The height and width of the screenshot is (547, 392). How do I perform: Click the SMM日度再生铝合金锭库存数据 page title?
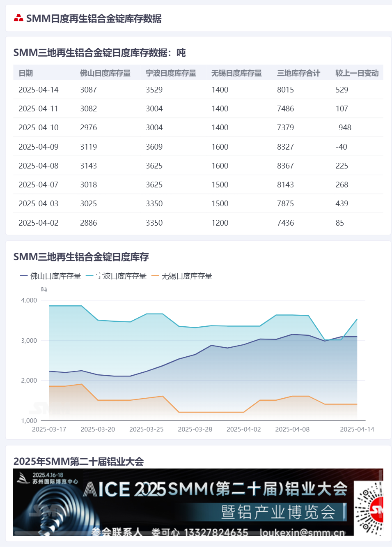tap(94, 18)
